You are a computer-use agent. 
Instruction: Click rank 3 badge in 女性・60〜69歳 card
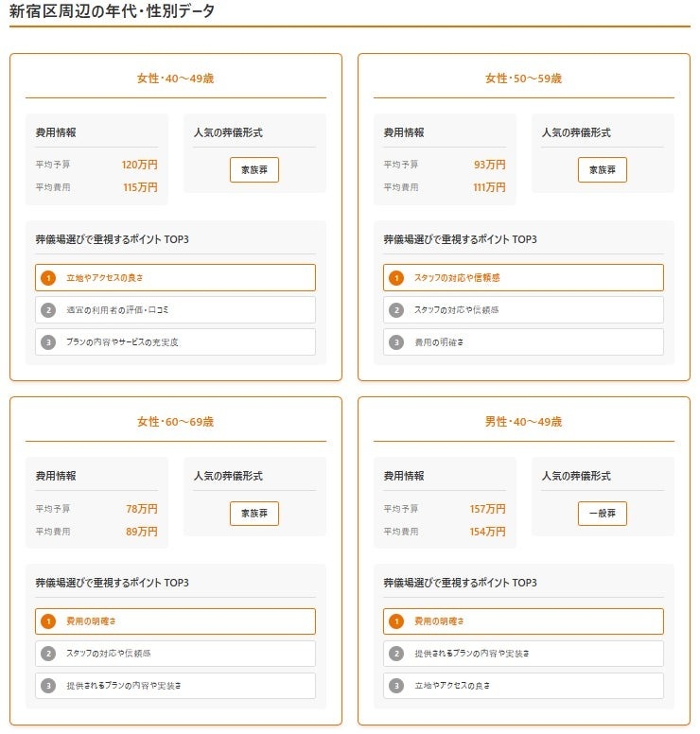(48, 686)
